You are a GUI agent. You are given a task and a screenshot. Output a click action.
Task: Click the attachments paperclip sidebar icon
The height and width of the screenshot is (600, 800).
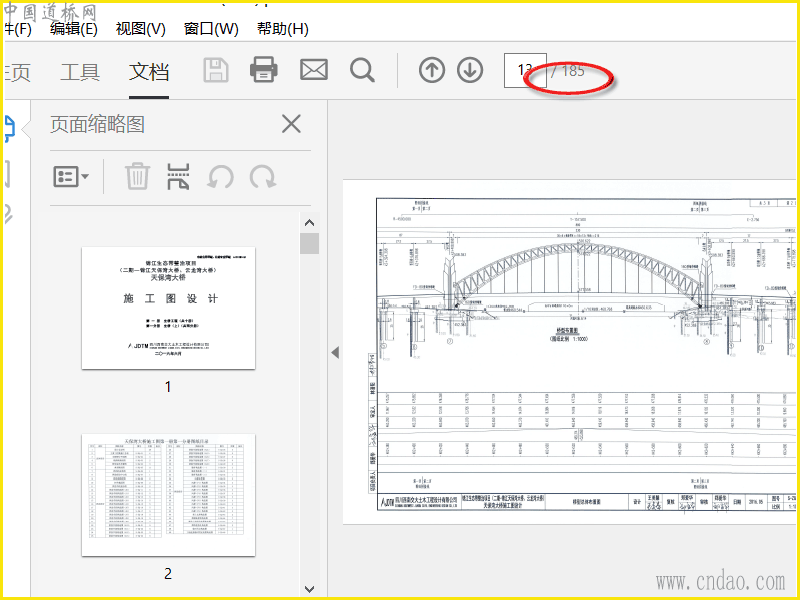(x=8, y=214)
